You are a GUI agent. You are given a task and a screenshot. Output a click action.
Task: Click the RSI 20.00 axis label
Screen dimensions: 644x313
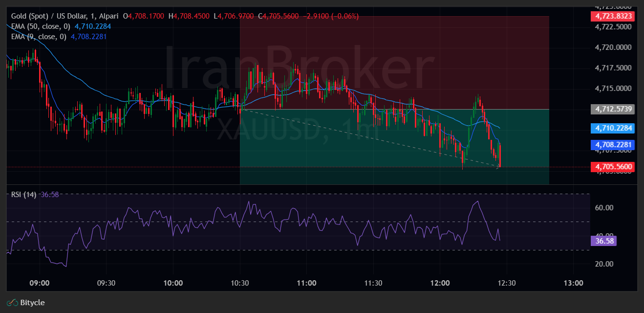tap(604, 264)
